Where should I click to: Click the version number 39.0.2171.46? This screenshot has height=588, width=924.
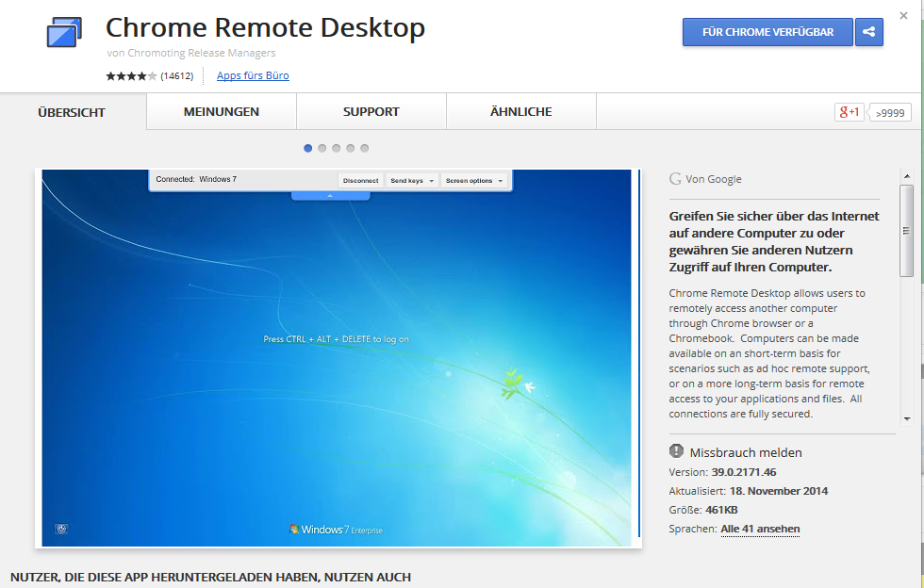(744, 472)
